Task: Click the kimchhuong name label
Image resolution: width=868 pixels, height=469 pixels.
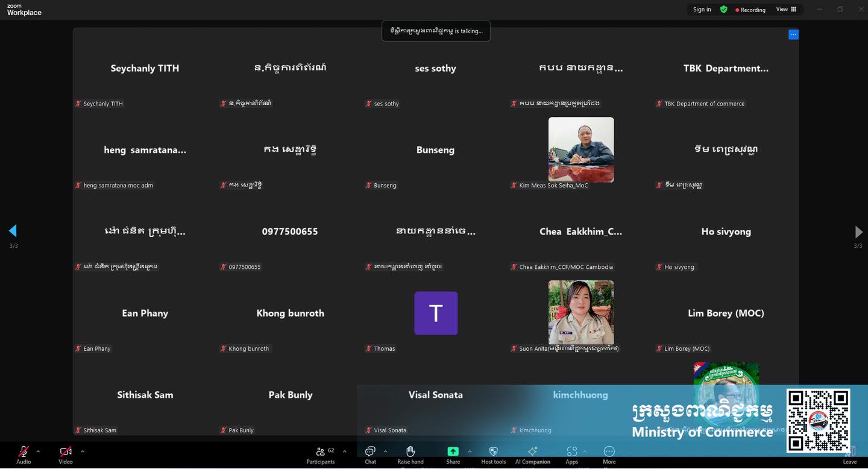Action: pos(535,430)
